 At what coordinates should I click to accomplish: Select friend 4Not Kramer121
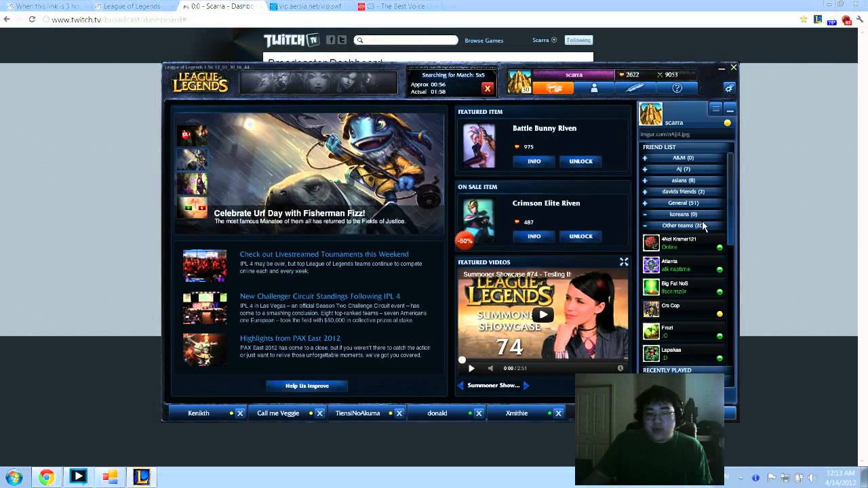click(684, 243)
